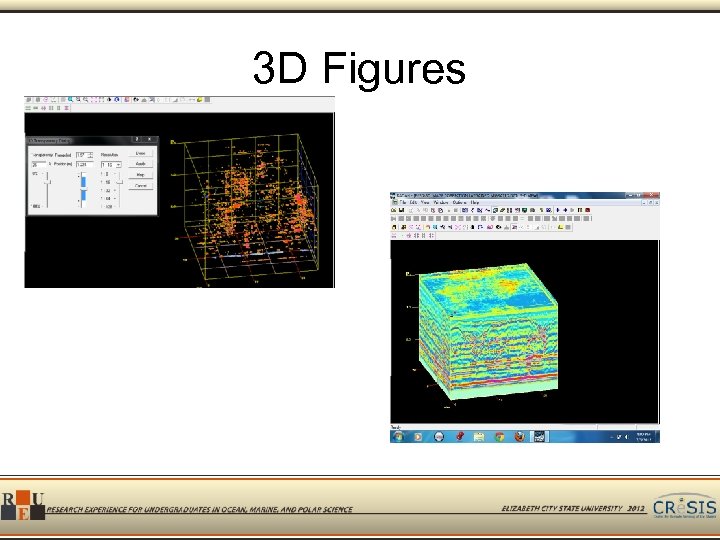Click the blue play arrow in the right window toolbar
The width and height of the screenshot is (720, 540).
557,210
